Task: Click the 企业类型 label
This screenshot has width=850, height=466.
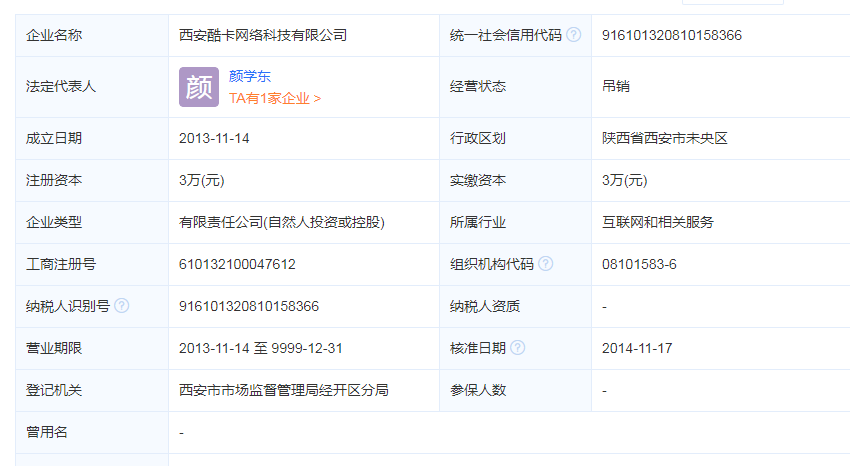Action: click(x=54, y=222)
